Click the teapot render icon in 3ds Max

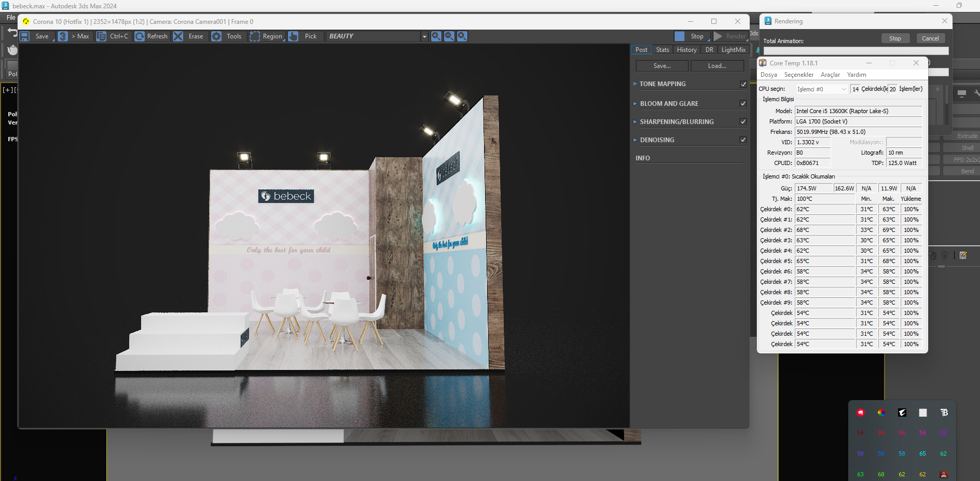(x=12, y=50)
